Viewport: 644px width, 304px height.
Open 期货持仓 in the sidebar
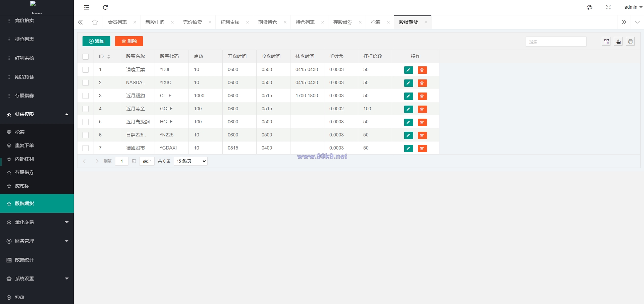point(37,77)
